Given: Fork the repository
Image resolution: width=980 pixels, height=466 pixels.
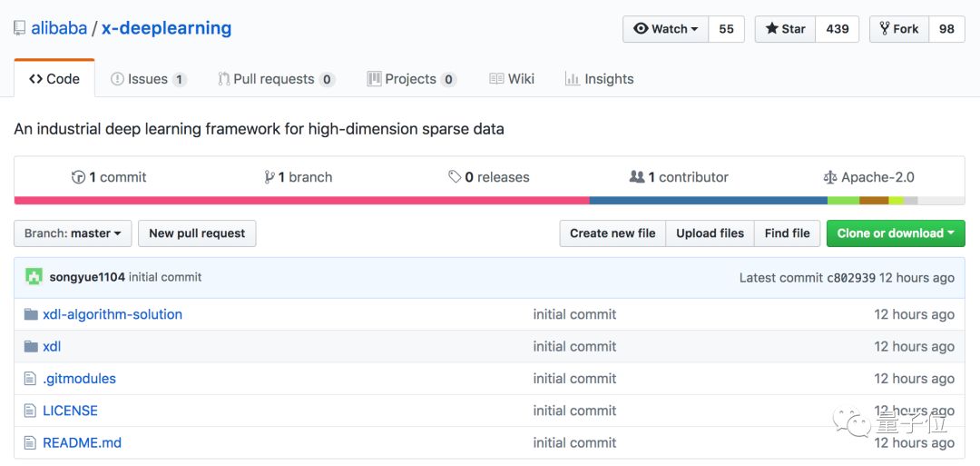Looking at the screenshot, I should tap(899, 29).
